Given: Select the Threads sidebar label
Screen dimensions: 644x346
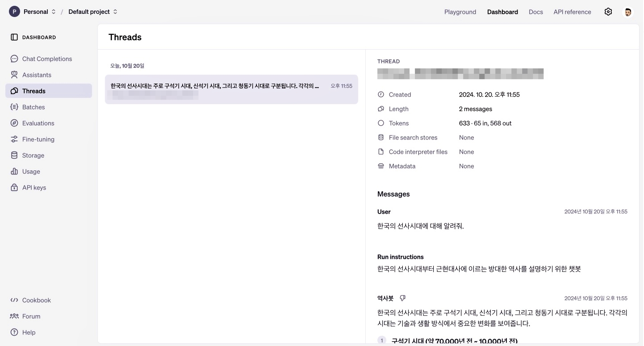Looking at the screenshot, I should pyautogui.click(x=34, y=91).
